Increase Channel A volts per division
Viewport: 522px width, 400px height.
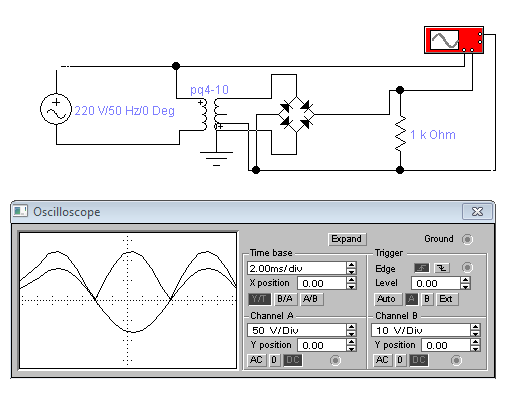point(351,327)
